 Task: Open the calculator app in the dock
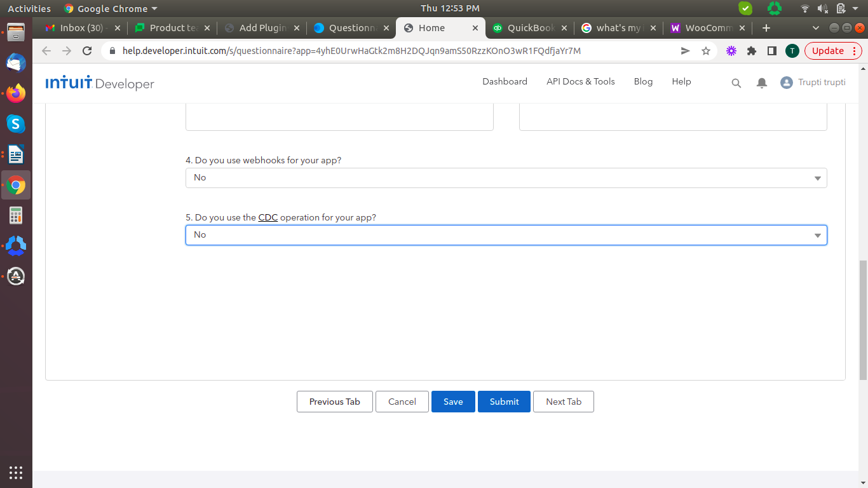click(16, 215)
